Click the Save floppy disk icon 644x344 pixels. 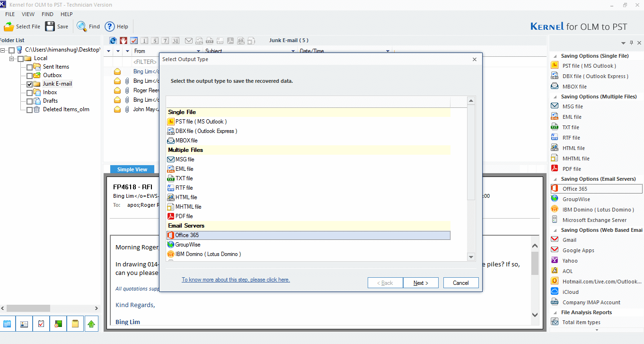click(50, 26)
